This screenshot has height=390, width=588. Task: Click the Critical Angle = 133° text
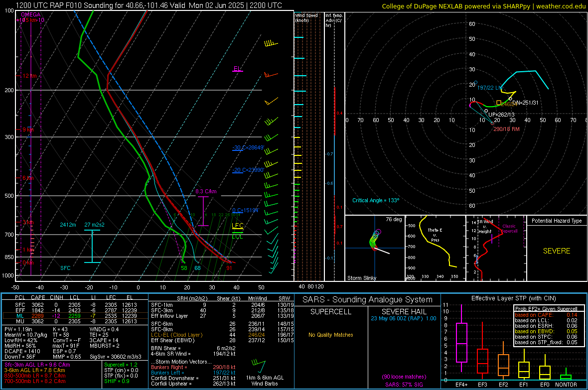pyautogui.click(x=376, y=200)
